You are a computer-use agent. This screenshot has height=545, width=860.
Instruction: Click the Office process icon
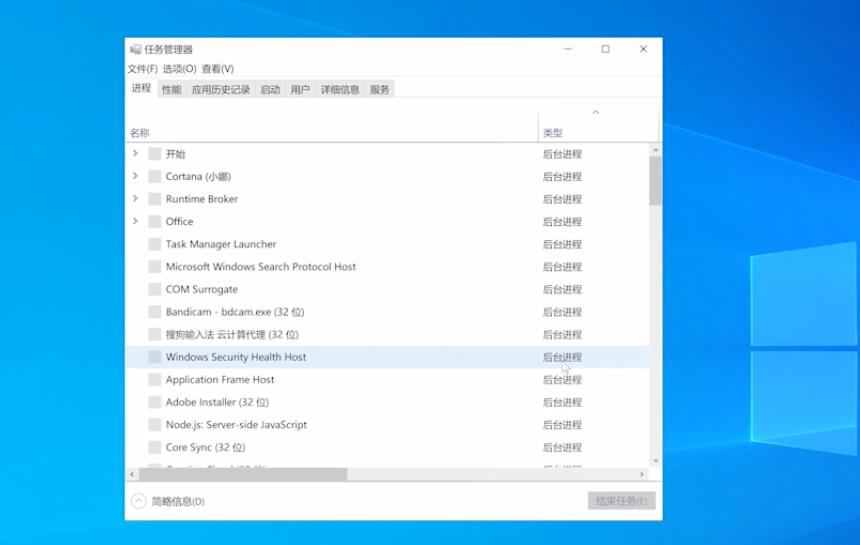click(x=155, y=222)
